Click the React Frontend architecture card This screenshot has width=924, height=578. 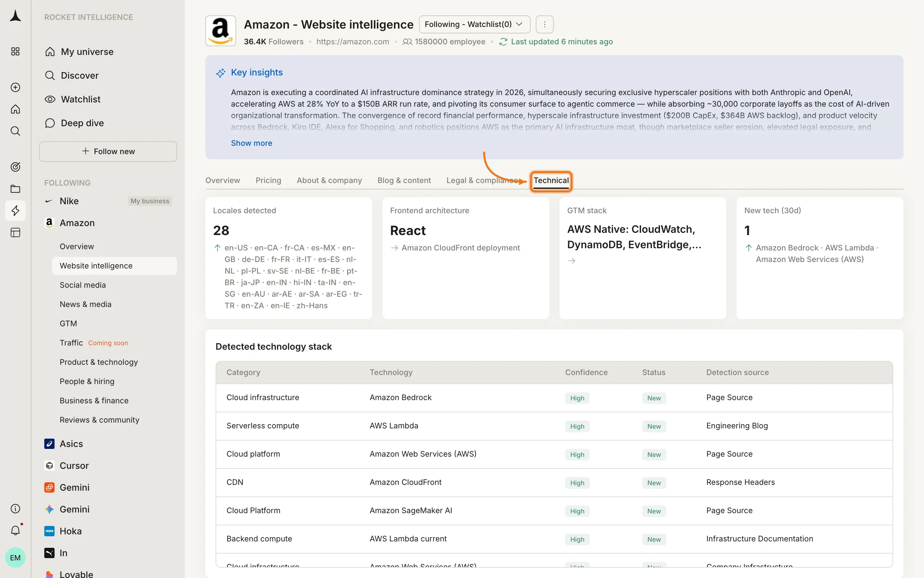coord(466,258)
